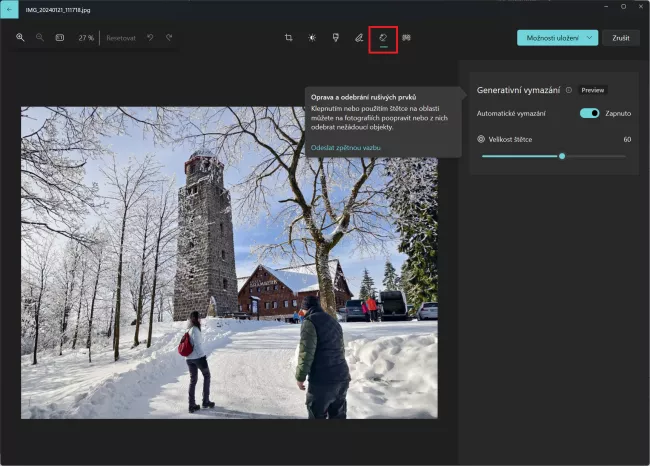Open the 27 % zoom level field
The width and height of the screenshot is (650, 466).
(x=86, y=38)
